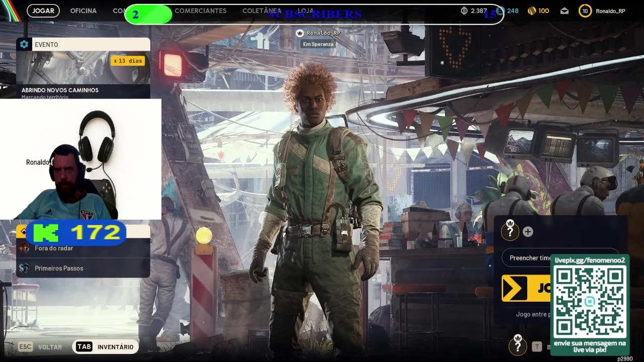Click the bottom crowned question-mark avatar
This screenshot has height=362, width=644.
[x=518, y=345]
